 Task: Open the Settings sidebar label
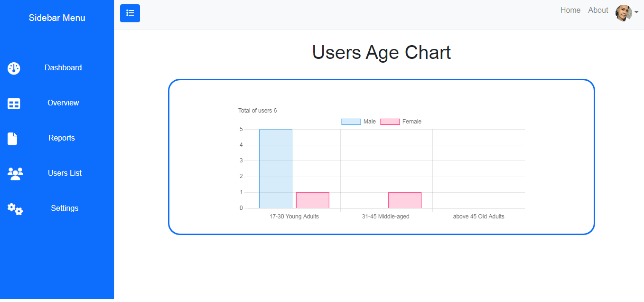65,208
